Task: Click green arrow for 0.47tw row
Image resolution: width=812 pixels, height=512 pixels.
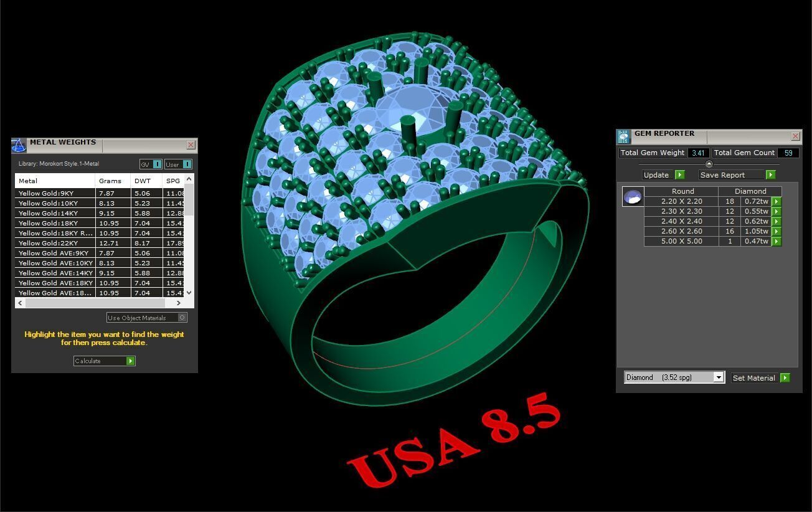Action: [x=776, y=242]
